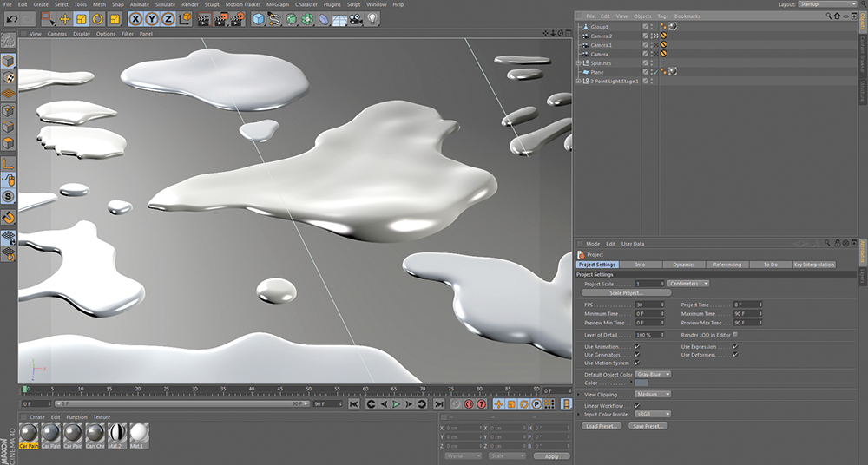
Task: Add a Cube primitive object
Action: (259, 19)
